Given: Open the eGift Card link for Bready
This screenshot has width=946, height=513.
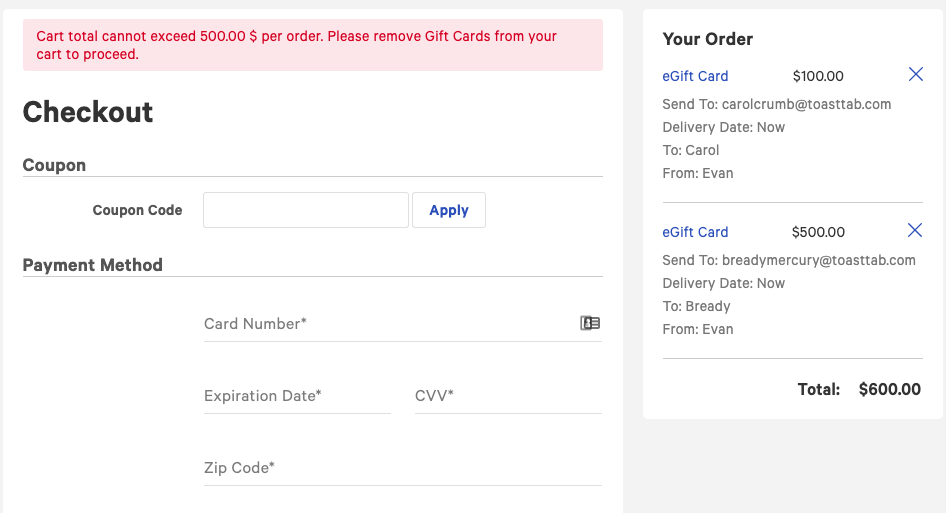Looking at the screenshot, I should (695, 232).
